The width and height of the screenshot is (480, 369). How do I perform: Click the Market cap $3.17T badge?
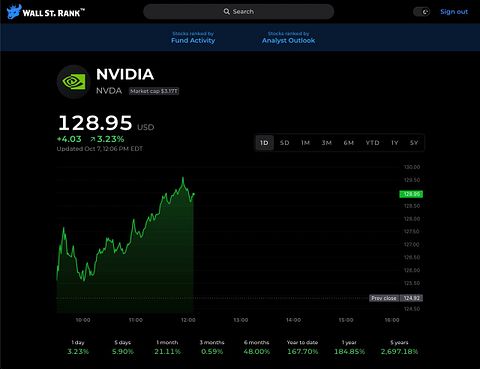tap(154, 91)
